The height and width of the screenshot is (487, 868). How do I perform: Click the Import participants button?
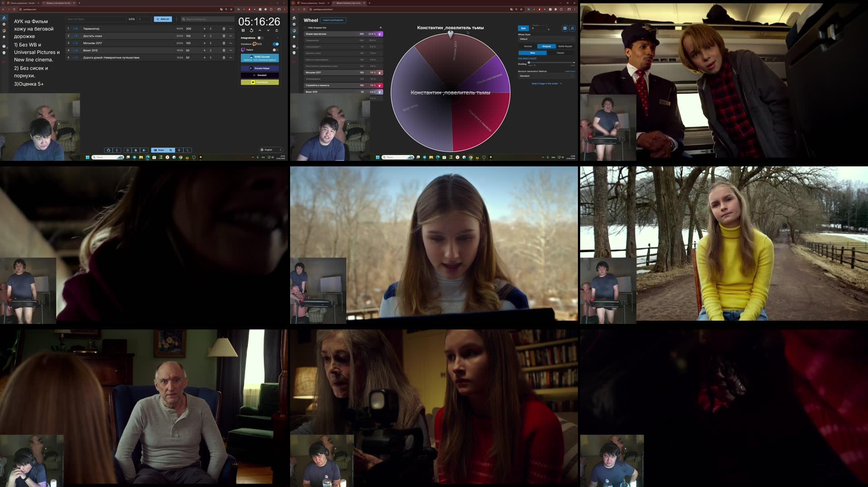pos(333,20)
